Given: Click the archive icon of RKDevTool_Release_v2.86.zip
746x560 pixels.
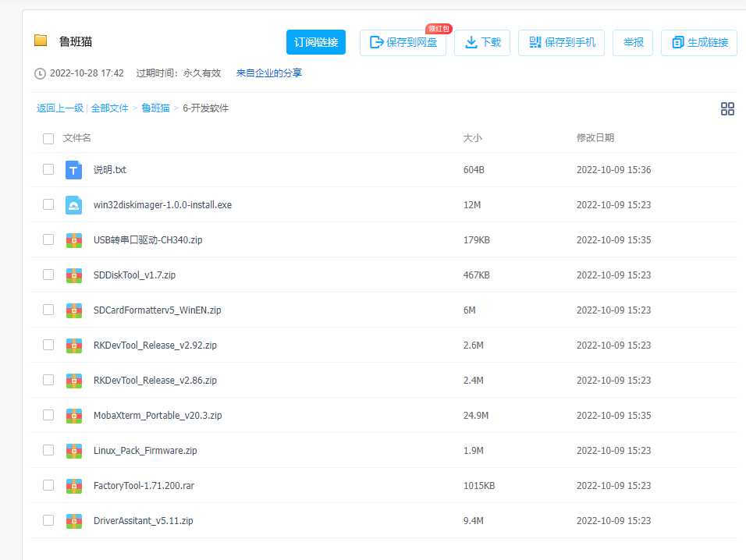Looking at the screenshot, I should coord(74,381).
